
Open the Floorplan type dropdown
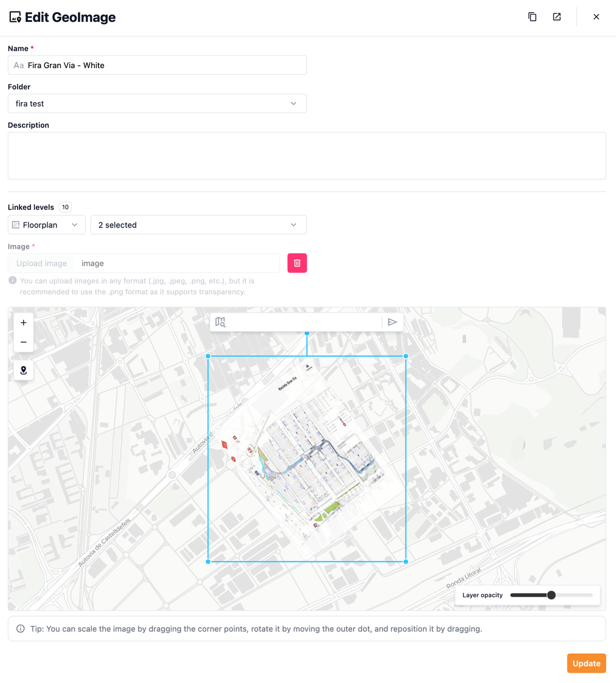tap(46, 225)
